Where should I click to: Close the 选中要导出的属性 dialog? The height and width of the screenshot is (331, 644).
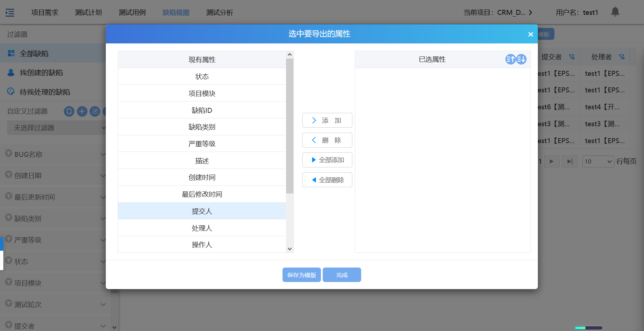(530, 34)
